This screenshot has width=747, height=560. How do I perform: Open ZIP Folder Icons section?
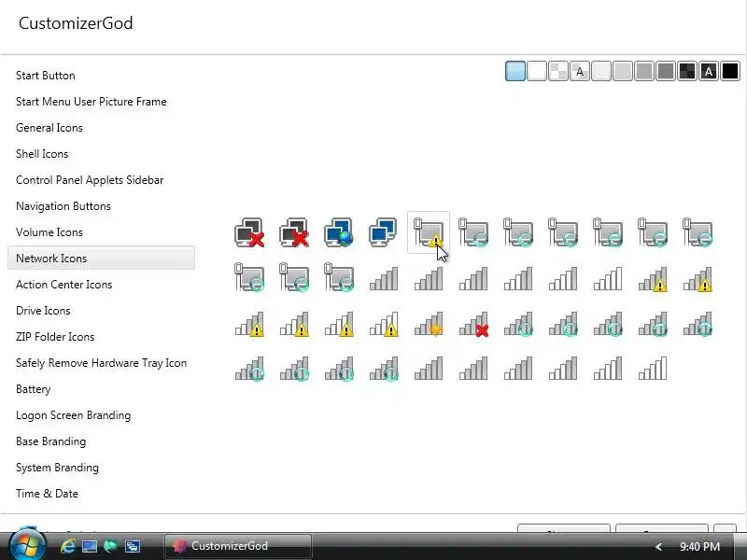(55, 337)
